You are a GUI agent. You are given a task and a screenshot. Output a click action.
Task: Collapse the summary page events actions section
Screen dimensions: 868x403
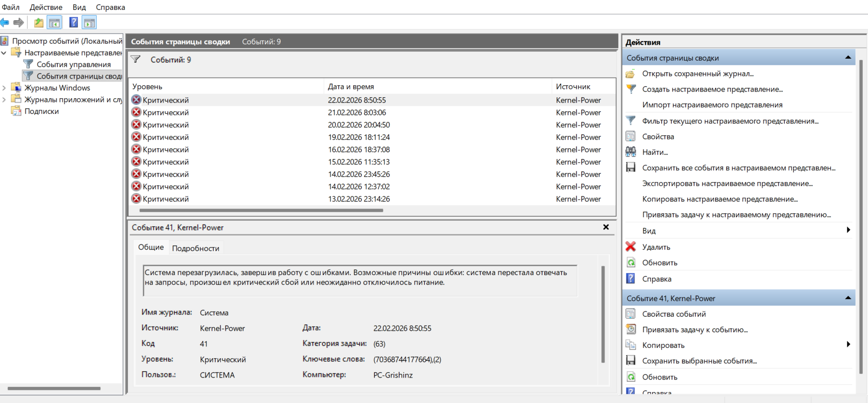[848, 58]
